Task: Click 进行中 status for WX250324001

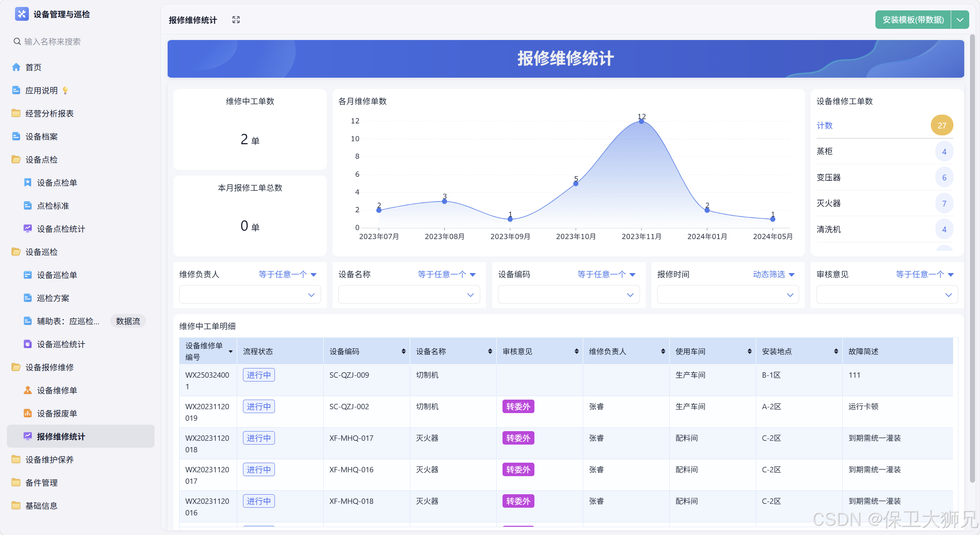Action: (x=259, y=375)
